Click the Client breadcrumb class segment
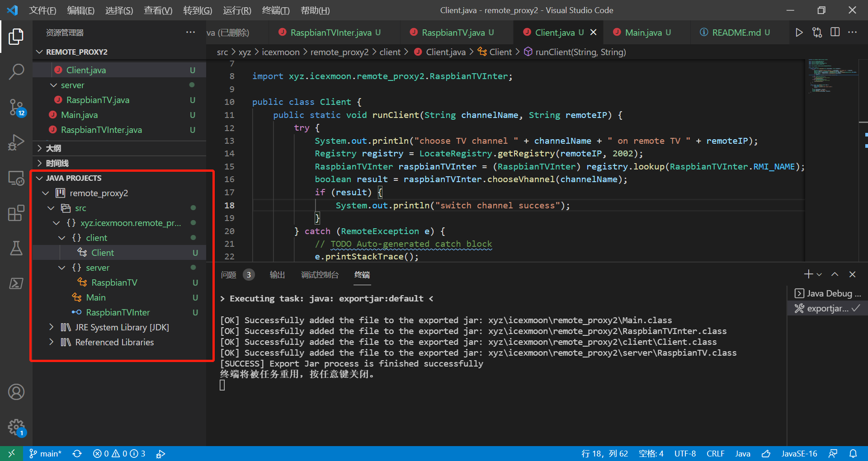868x461 pixels. point(495,52)
